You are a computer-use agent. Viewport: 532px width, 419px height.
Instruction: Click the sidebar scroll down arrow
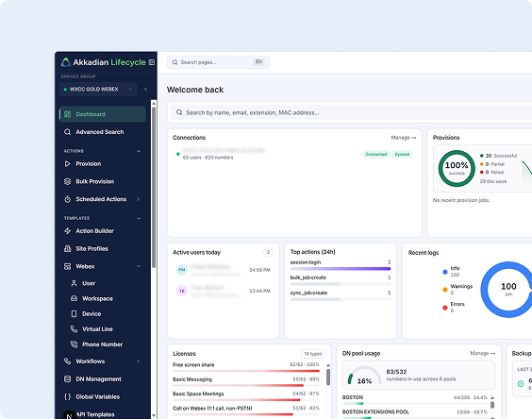tap(154, 415)
